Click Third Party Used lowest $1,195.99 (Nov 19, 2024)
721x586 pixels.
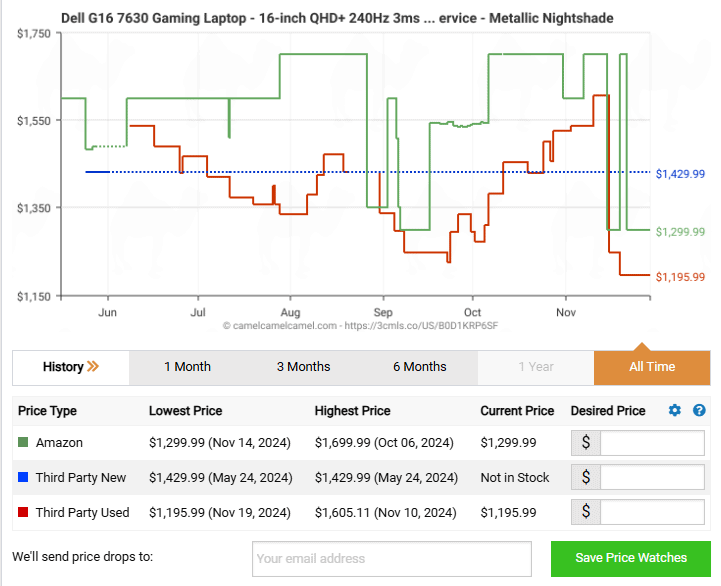click(220, 512)
